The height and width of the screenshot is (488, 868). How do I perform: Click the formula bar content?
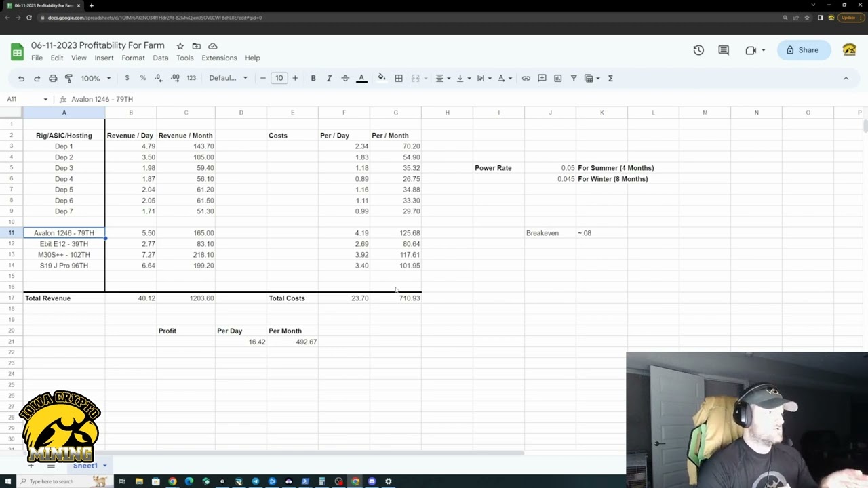(102, 100)
